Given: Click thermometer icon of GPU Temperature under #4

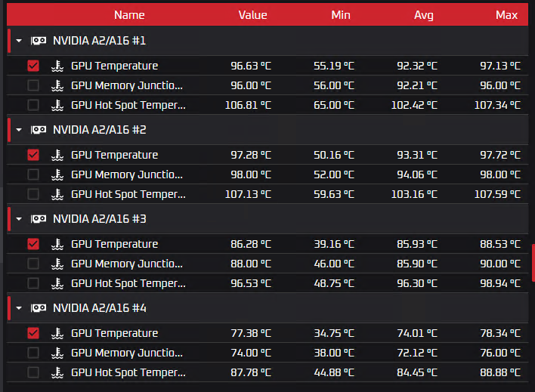Looking at the screenshot, I should click(57, 333).
